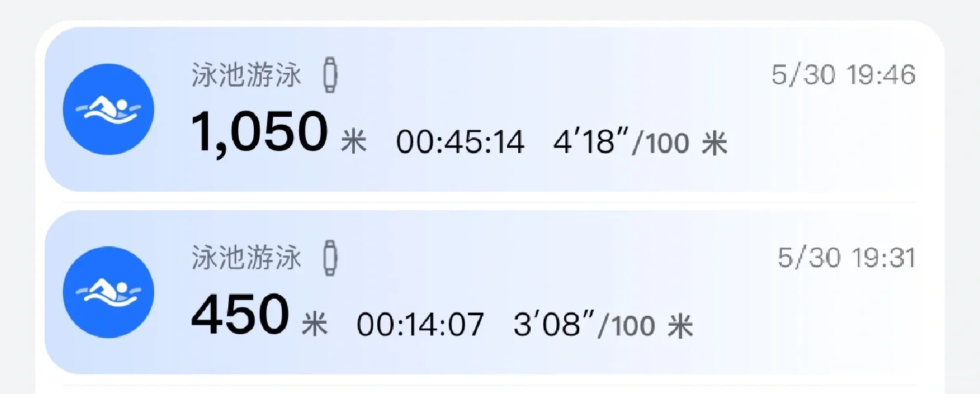Tap the /100 米 label in the second card
980x394 pixels.
[644, 325]
